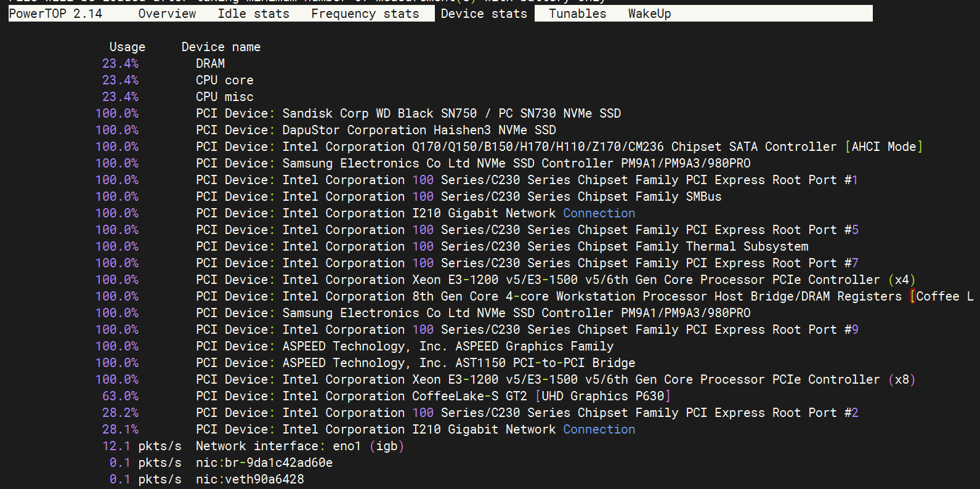Select the CPU core row
This screenshot has height=489, width=980.
coord(224,80)
